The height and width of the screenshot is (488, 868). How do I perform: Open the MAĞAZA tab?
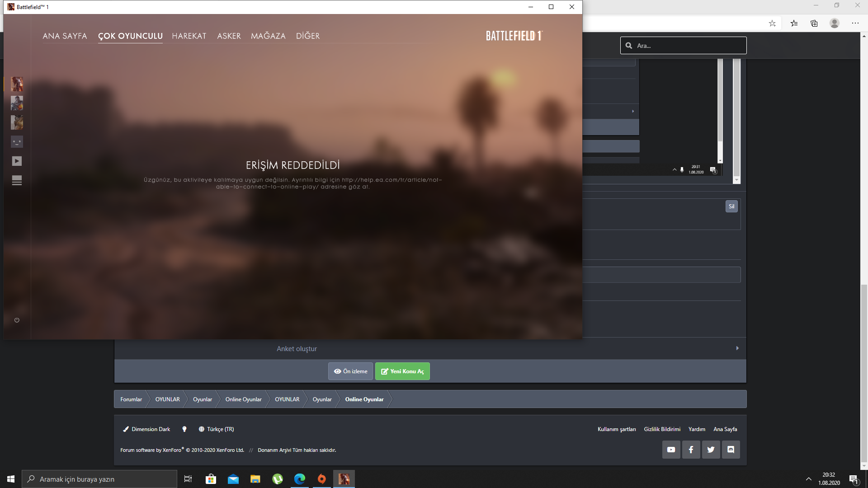coord(268,36)
